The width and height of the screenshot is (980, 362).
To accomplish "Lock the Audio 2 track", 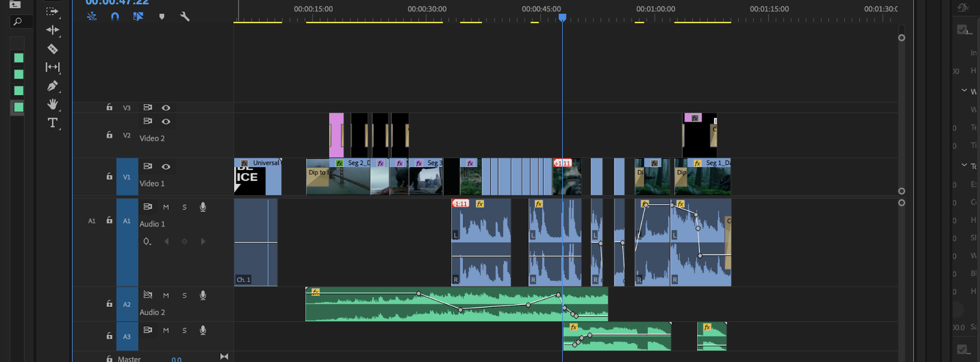I will click(x=109, y=304).
